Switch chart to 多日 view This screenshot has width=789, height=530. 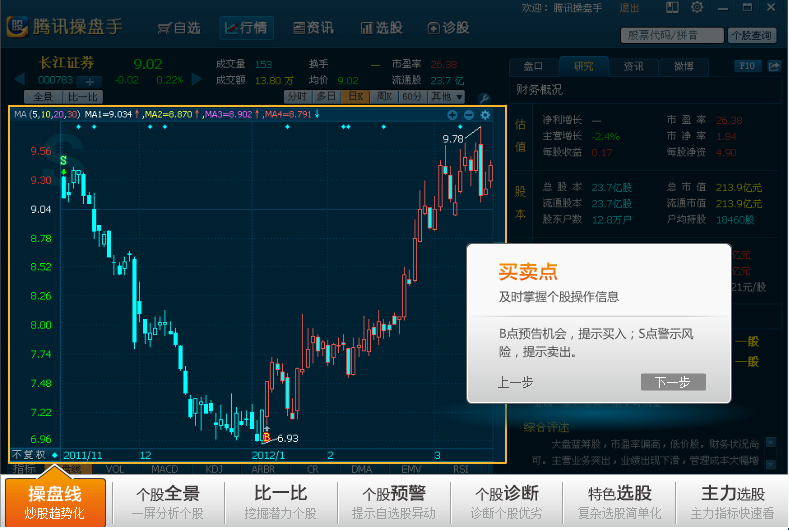[327, 96]
